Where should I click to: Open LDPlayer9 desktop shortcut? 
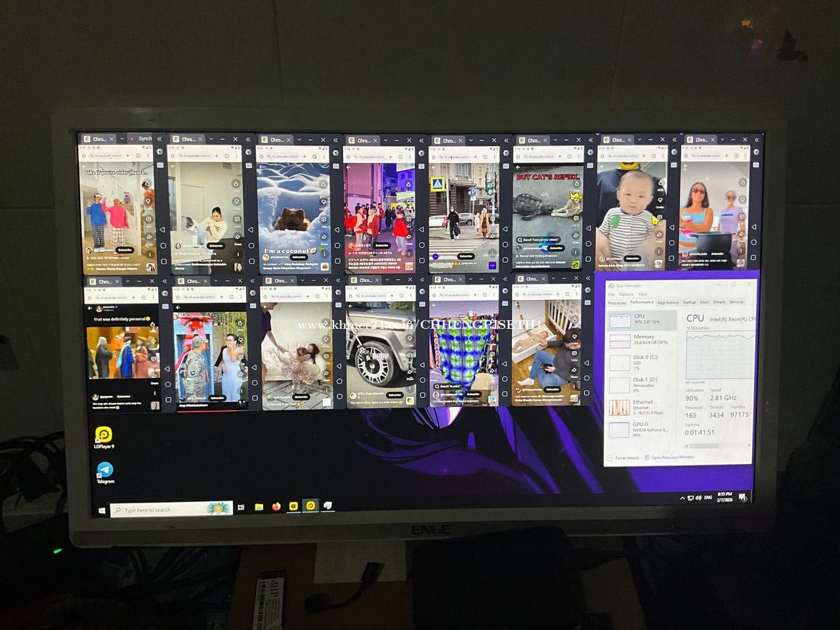click(x=104, y=435)
